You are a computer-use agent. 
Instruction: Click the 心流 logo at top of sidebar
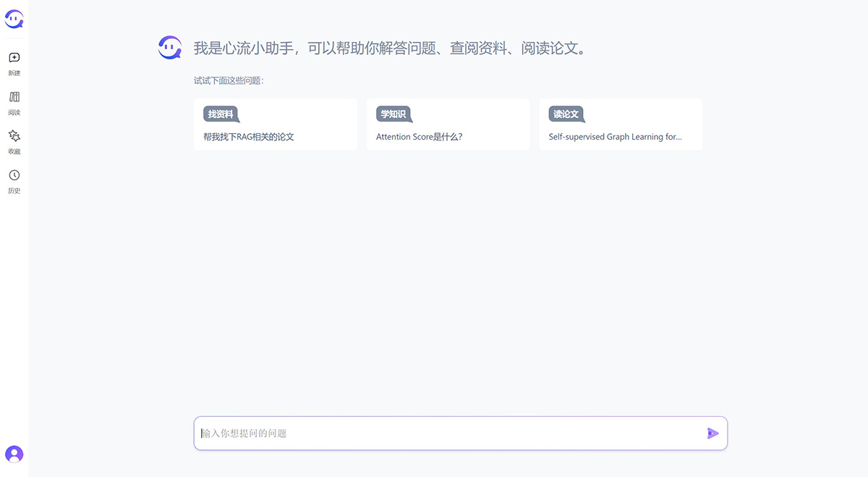14,19
